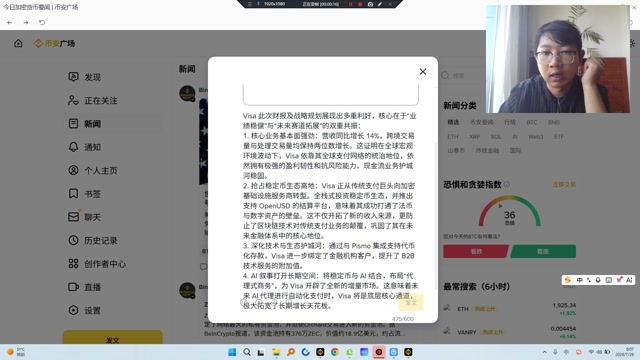This screenshot has height=360, width=640.
Task: Select the 山寨币 news category
Action: [456, 151]
